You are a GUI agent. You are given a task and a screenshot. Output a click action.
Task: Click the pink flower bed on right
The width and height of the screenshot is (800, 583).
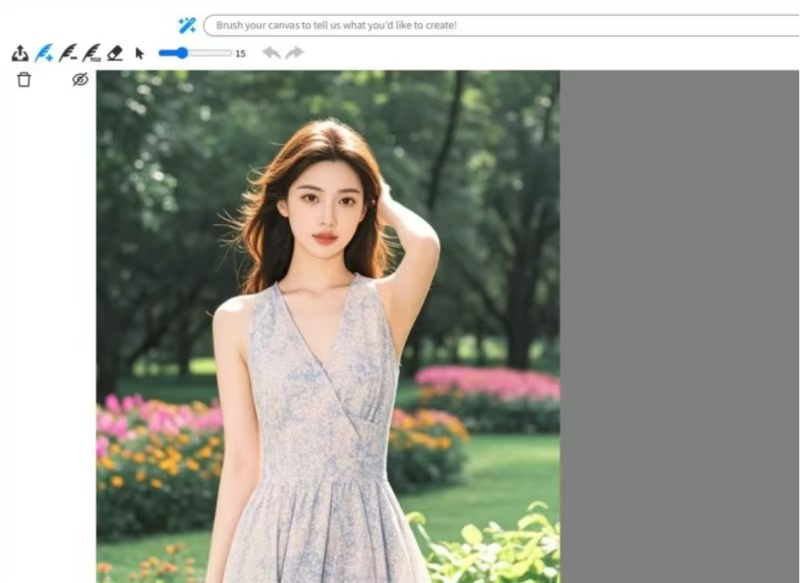490,383
